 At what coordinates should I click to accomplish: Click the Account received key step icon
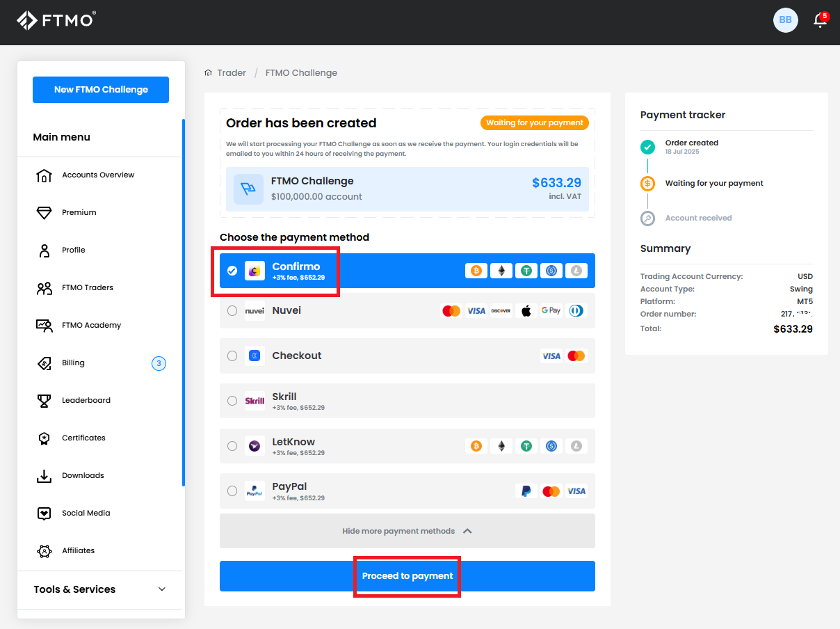pos(647,218)
